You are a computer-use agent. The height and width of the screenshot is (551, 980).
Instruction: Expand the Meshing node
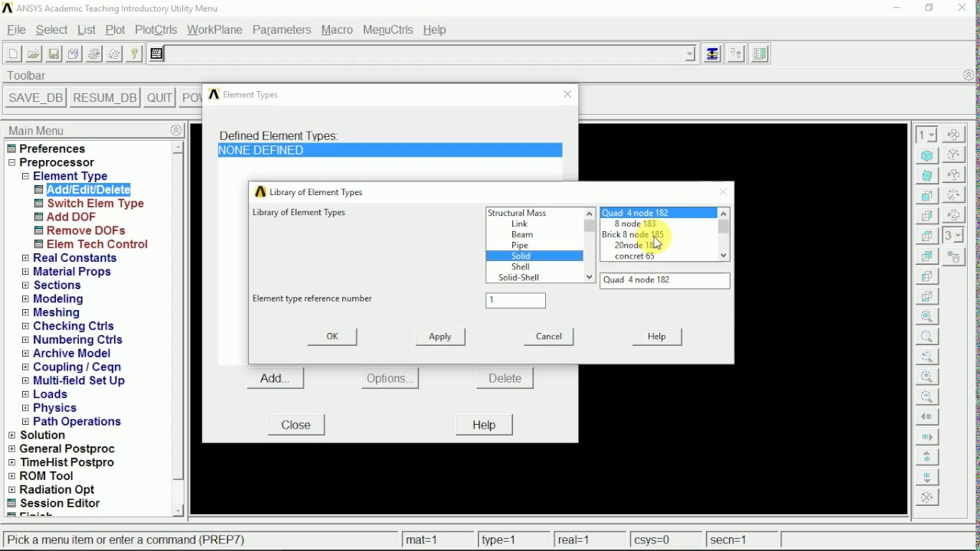[x=25, y=313]
